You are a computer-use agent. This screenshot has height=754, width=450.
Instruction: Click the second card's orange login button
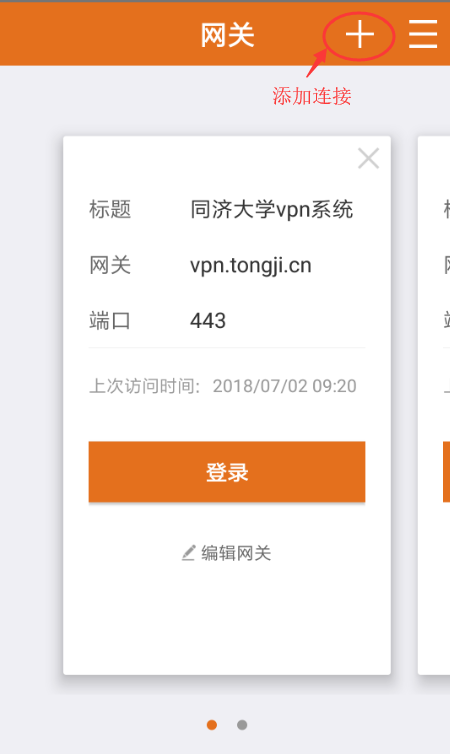(447, 472)
